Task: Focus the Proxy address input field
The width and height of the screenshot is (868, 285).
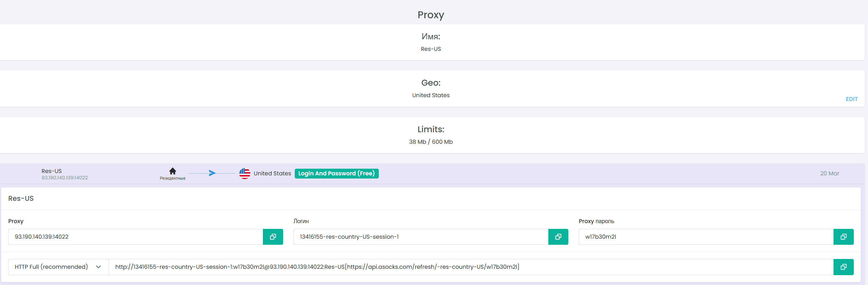Action: (x=135, y=237)
